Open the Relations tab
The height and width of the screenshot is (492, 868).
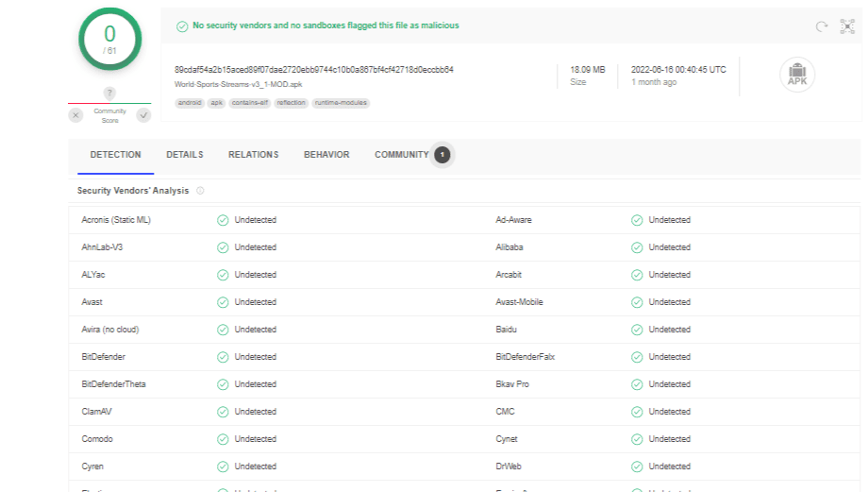click(x=253, y=155)
